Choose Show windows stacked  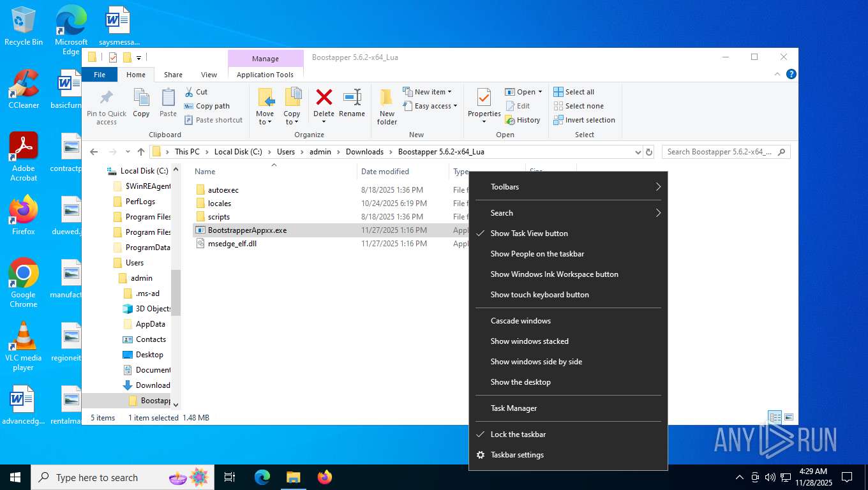point(568,341)
